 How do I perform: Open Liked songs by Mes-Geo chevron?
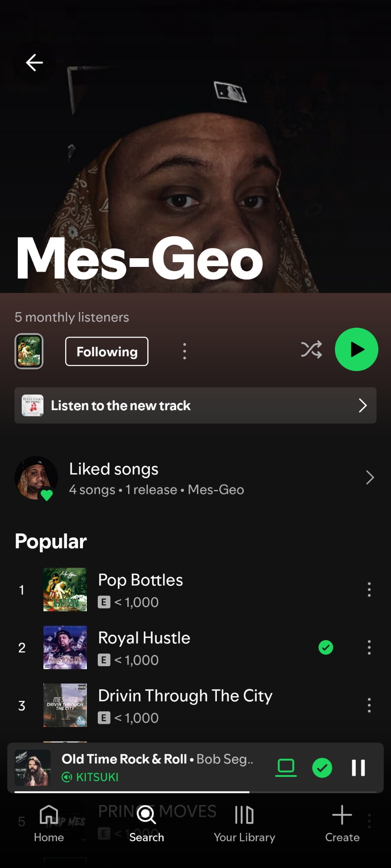(370, 477)
